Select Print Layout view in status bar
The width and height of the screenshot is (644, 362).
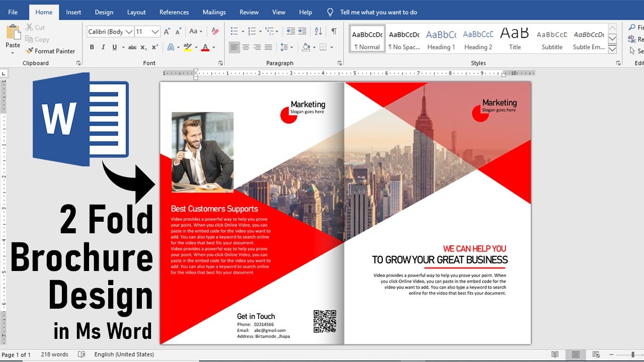pos(576,354)
